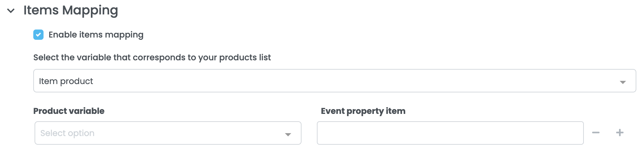The image size is (644, 154).
Task: Click the word 'item' in Event property label
Action: pos(396,111)
